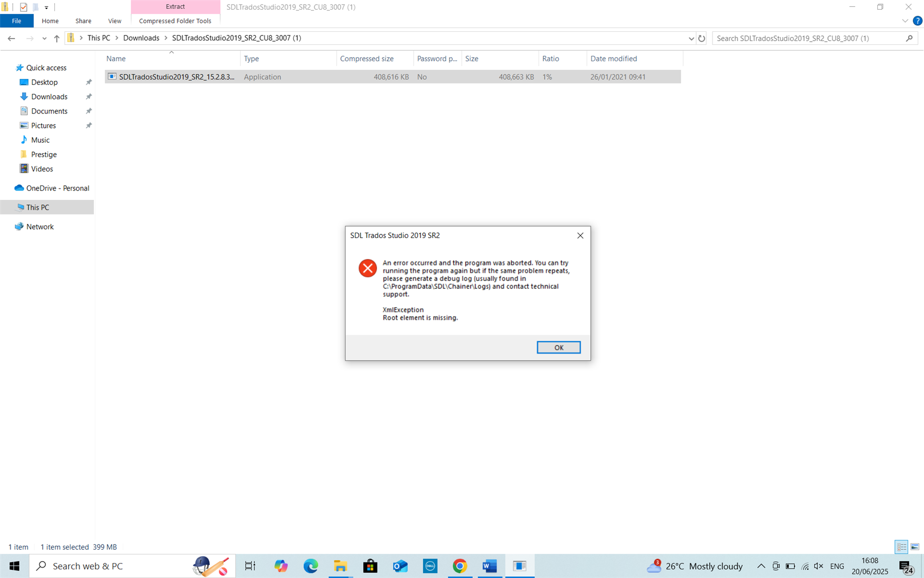Viewport: 924px width, 578px height.
Task: Unmute audio via the speaker tray icon
Action: tap(818, 566)
